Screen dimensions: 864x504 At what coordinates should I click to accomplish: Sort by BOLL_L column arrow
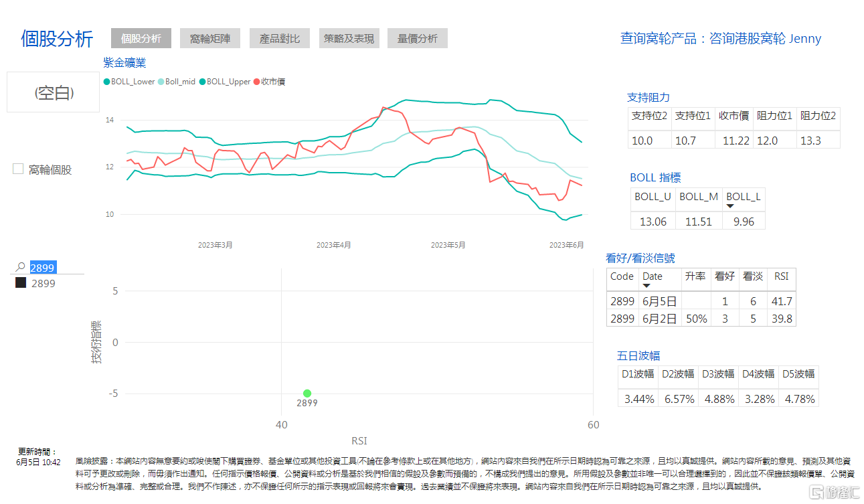pos(731,206)
